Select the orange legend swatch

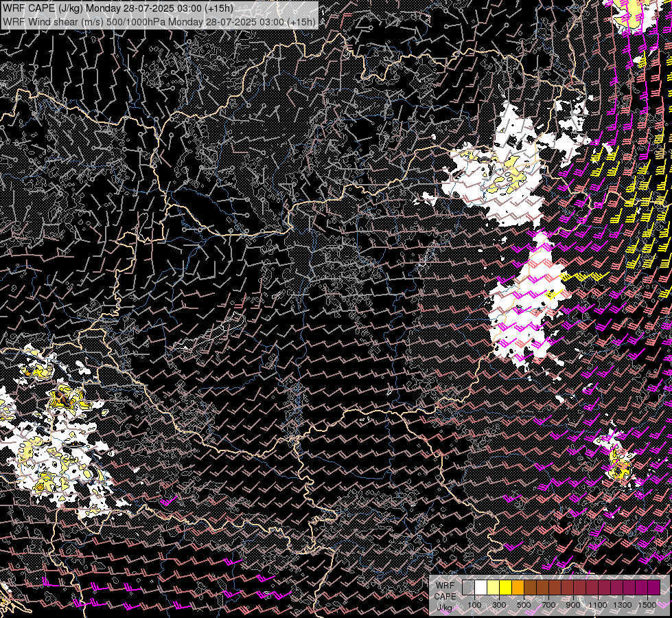[518, 587]
